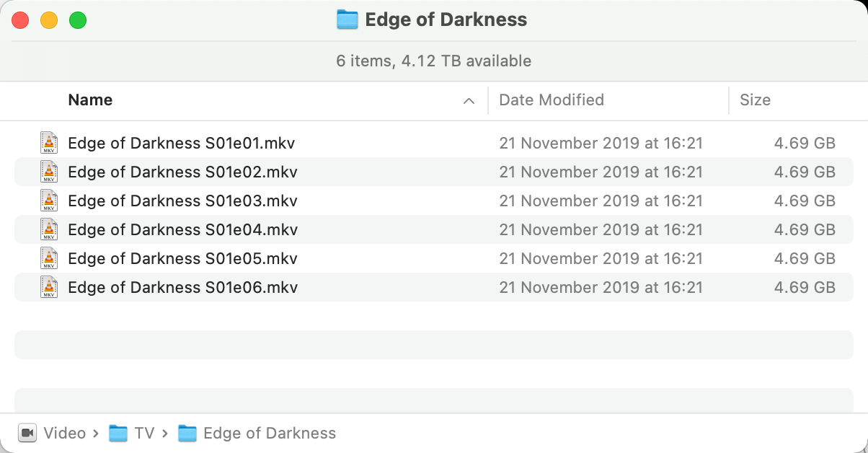Click the TV folder icon in path bar
Viewport: 868px width, 453px height.
coord(118,433)
